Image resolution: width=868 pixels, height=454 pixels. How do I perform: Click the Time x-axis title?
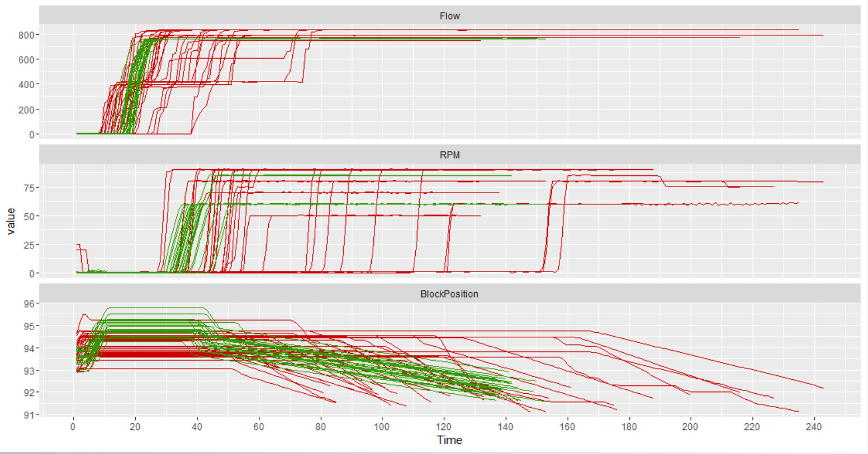(x=449, y=440)
